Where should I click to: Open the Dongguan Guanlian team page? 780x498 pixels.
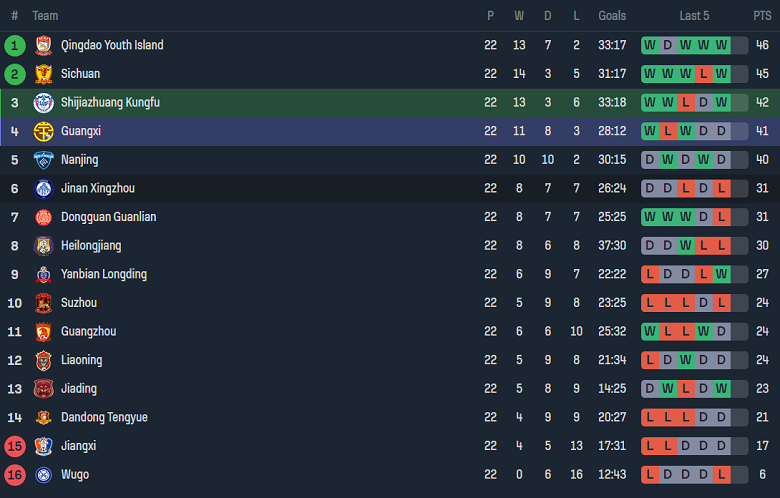108,217
